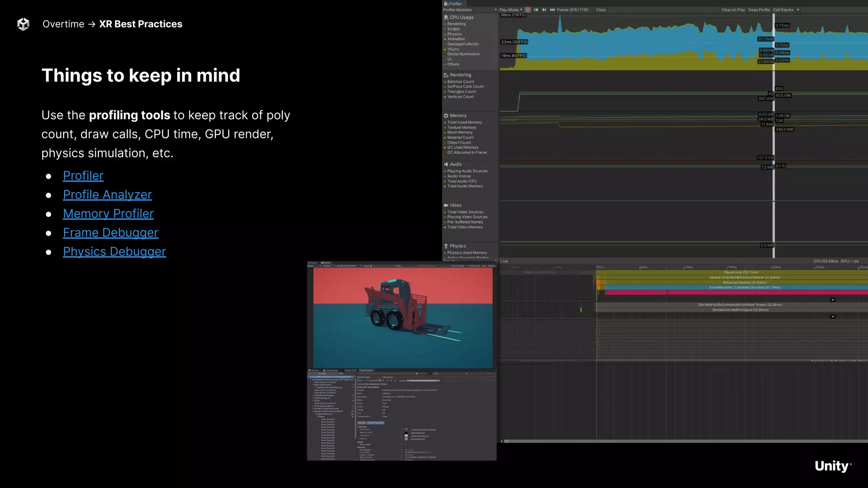The height and width of the screenshot is (488, 868).
Task: Click the Frame: 979 / 1155 counter
Action: click(x=573, y=10)
